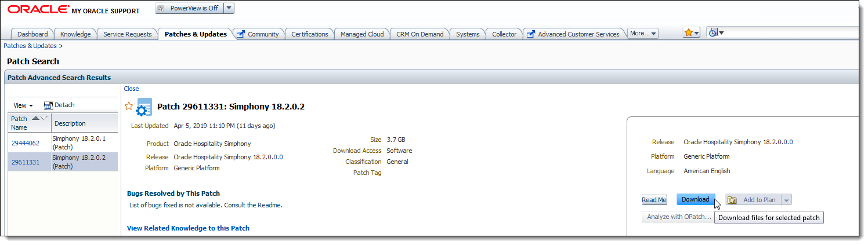868x245 pixels.
Task: Open the Managed Cloud tab
Action: tap(362, 34)
